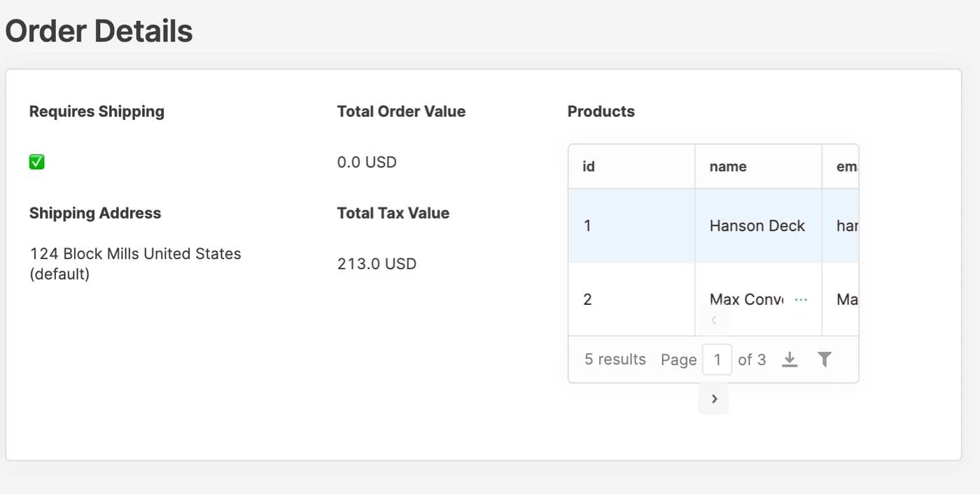Select the id cell of row 1
980x494 pixels.
(587, 226)
